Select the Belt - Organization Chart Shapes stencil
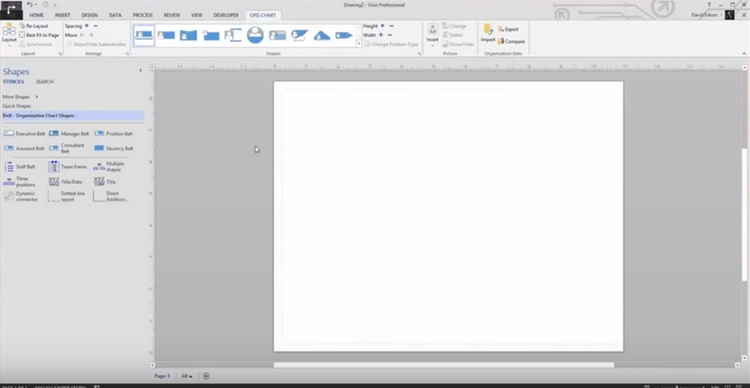This screenshot has width=750, height=388. [x=72, y=115]
